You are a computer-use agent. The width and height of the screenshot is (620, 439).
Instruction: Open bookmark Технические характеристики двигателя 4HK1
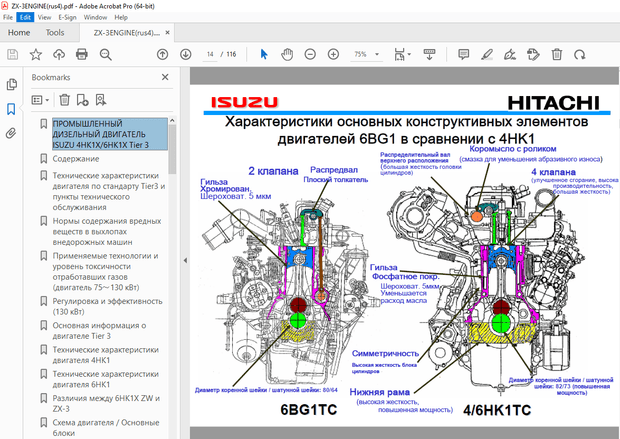point(106,355)
